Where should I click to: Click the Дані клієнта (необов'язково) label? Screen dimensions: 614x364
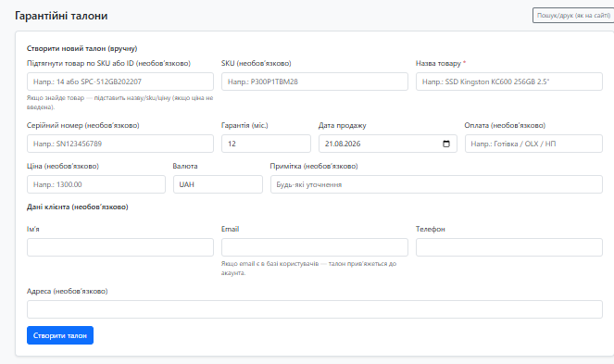click(x=78, y=207)
